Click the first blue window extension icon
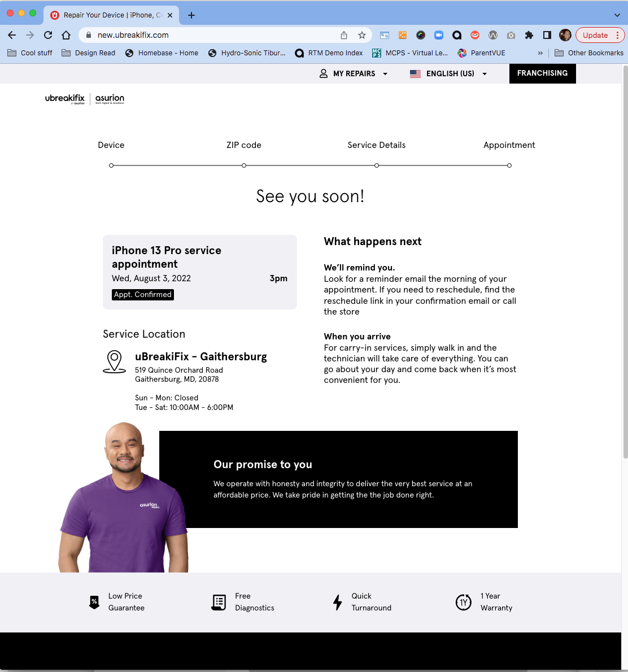This screenshot has width=628, height=672. [385, 35]
